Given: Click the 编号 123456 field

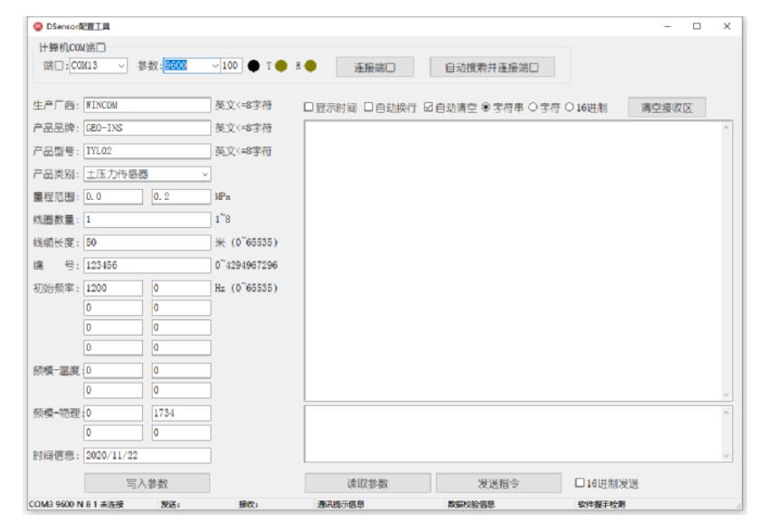Looking at the screenshot, I should [x=147, y=265].
